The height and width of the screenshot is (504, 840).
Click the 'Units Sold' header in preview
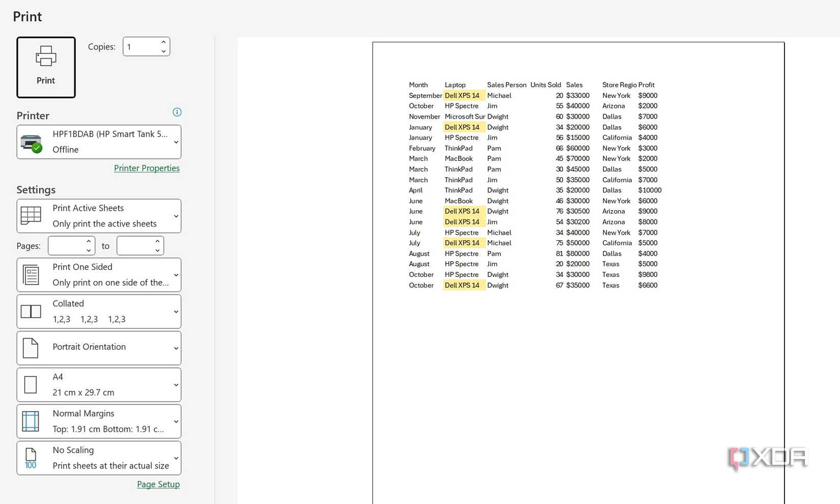coord(546,85)
